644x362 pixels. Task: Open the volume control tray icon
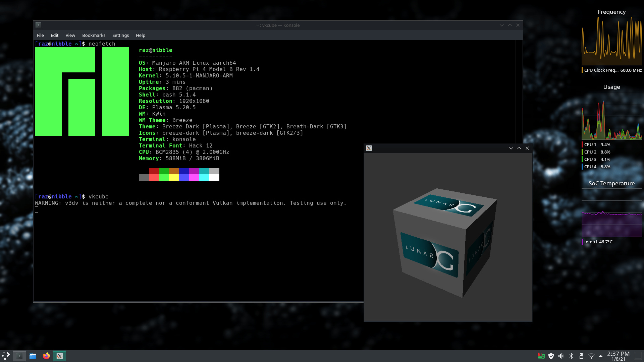[x=561, y=356]
